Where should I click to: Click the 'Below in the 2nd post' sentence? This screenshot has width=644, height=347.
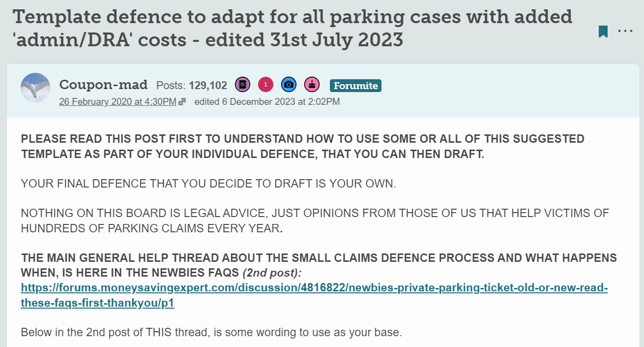coord(211,332)
